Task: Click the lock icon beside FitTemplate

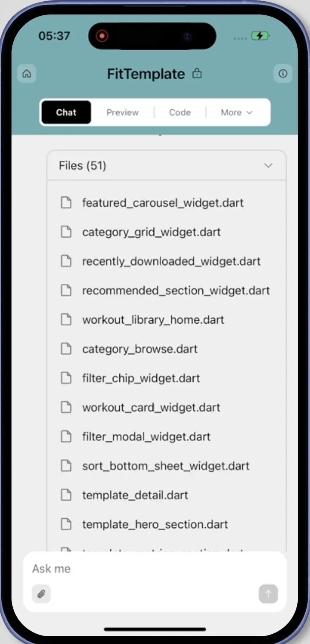Action: 197,73
